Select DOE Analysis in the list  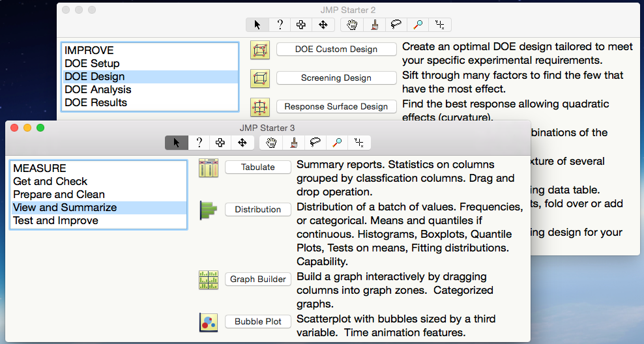click(x=98, y=89)
